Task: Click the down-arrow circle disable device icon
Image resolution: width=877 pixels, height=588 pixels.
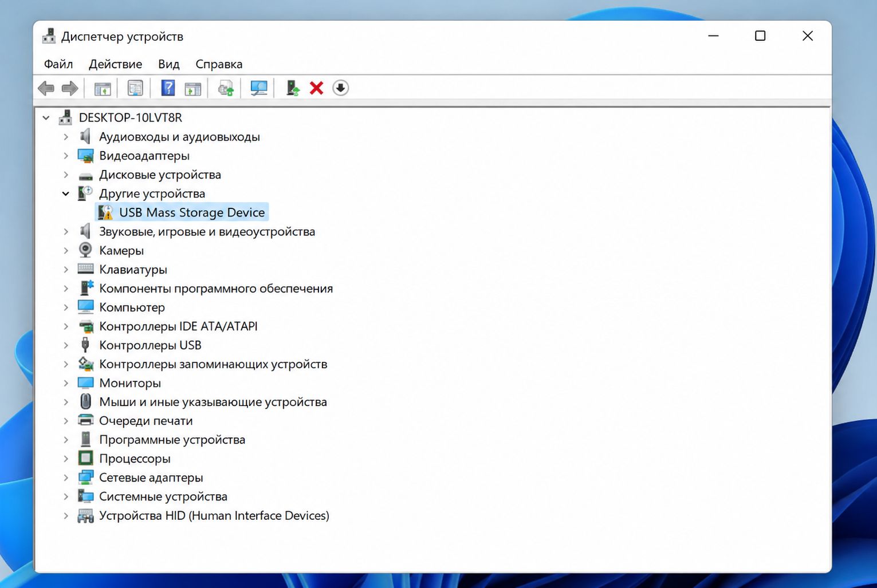Action: coord(340,88)
